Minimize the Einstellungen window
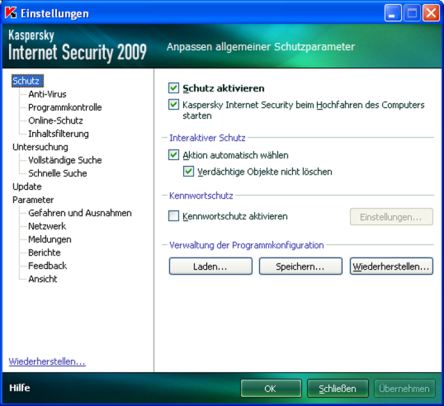The image size is (444, 406). pyautogui.click(x=393, y=13)
